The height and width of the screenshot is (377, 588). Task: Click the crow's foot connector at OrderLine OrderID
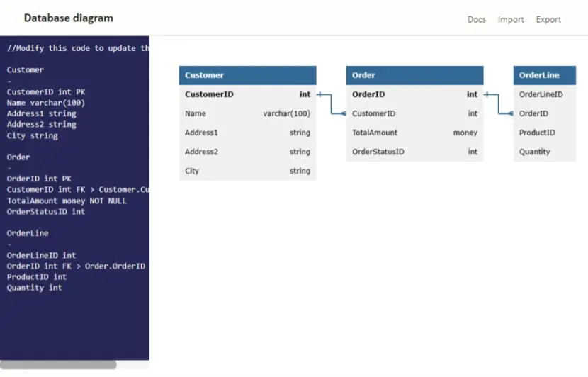(x=510, y=113)
